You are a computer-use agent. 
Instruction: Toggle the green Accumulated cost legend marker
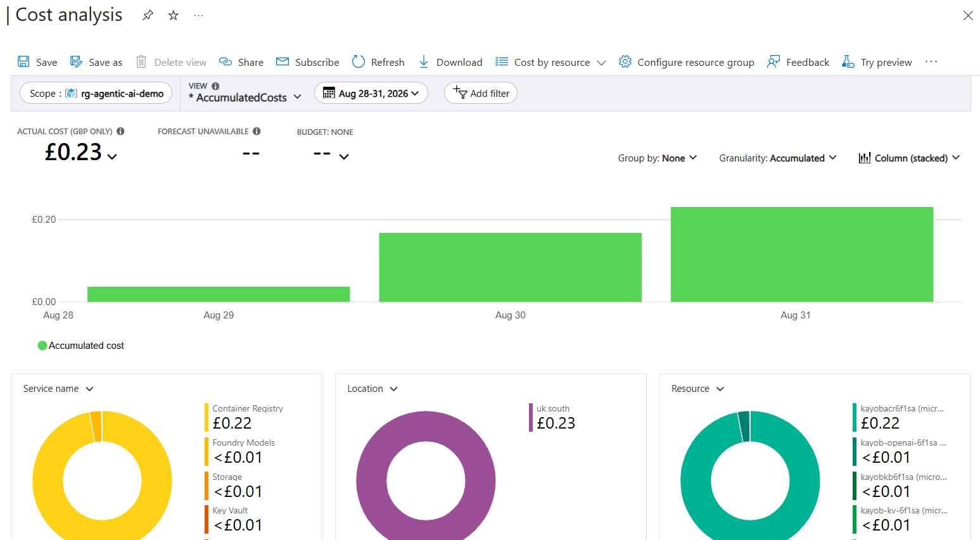pyautogui.click(x=42, y=345)
